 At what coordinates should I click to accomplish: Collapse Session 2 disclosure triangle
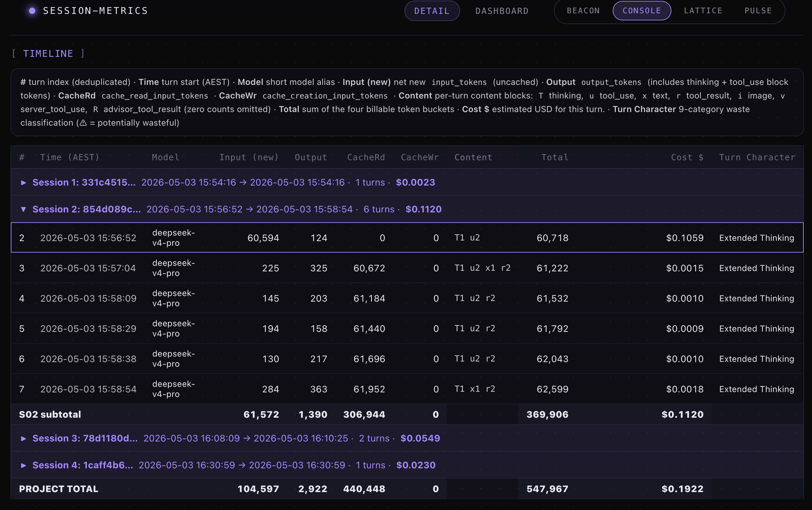coord(23,210)
